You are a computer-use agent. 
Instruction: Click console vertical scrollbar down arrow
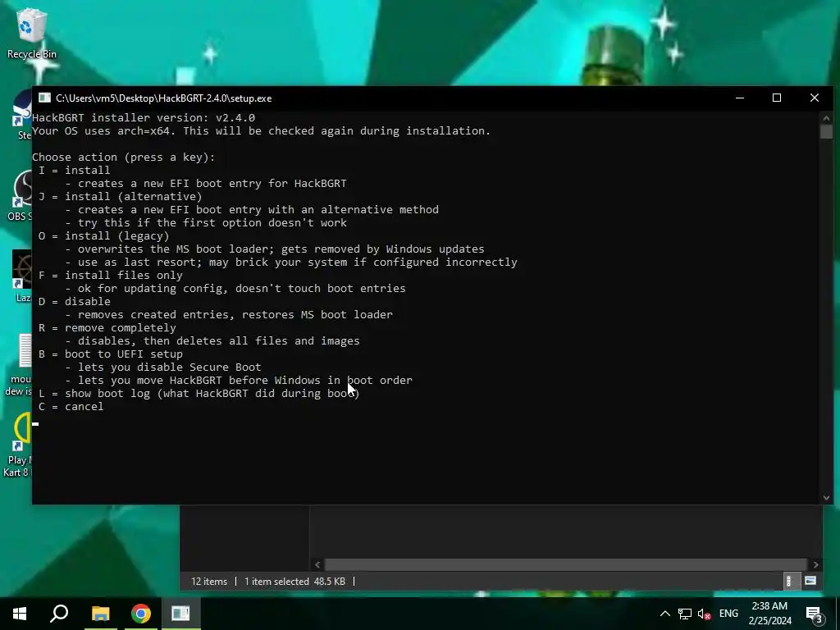point(826,498)
